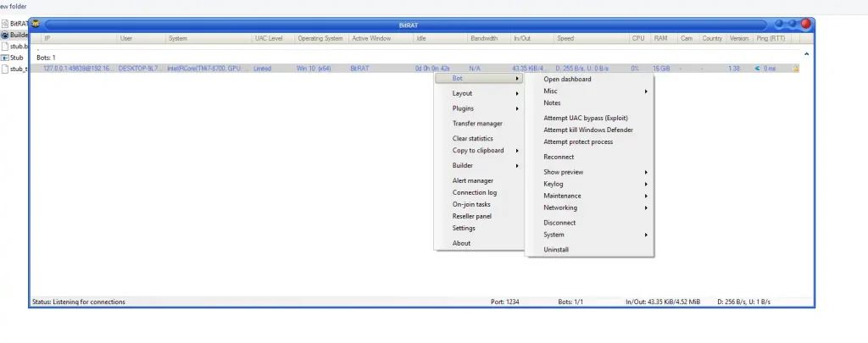Viewport: 868px width, 343px height.
Task: Select the Builder file icon in the folder list
Action: [4, 35]
